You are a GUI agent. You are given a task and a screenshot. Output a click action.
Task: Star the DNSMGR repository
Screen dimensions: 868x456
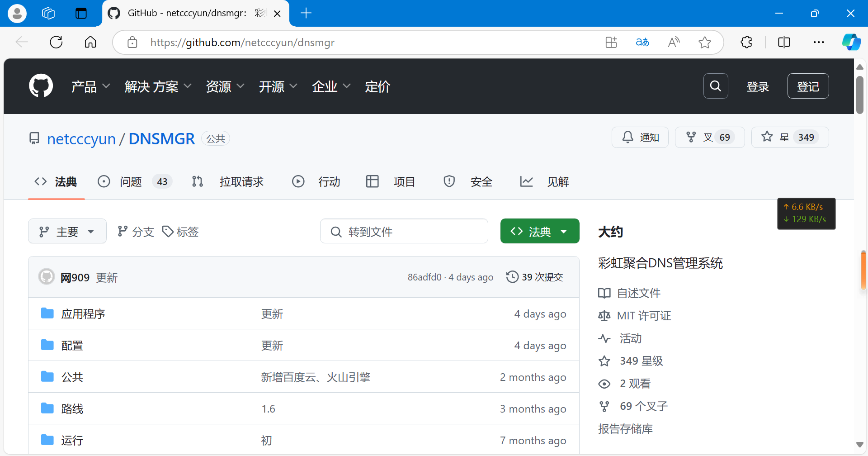click(x=789, y=137)
